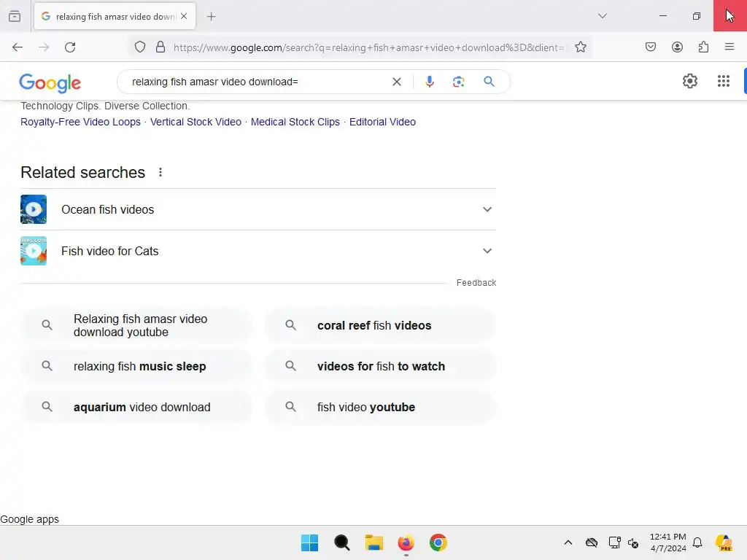
Task: Open muted volume tray icon
Action: (633, 542)
